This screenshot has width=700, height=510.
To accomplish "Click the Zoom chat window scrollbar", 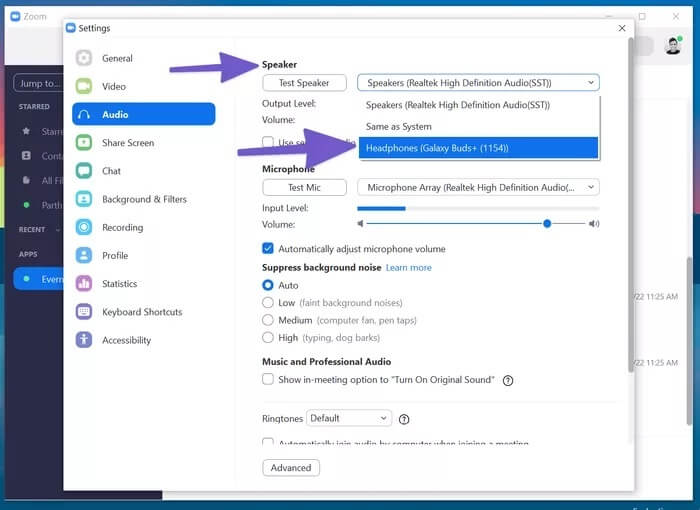I will tap(690, 342).
